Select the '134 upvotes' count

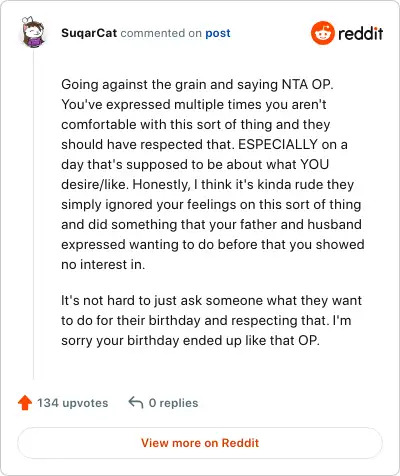(72, 403)
